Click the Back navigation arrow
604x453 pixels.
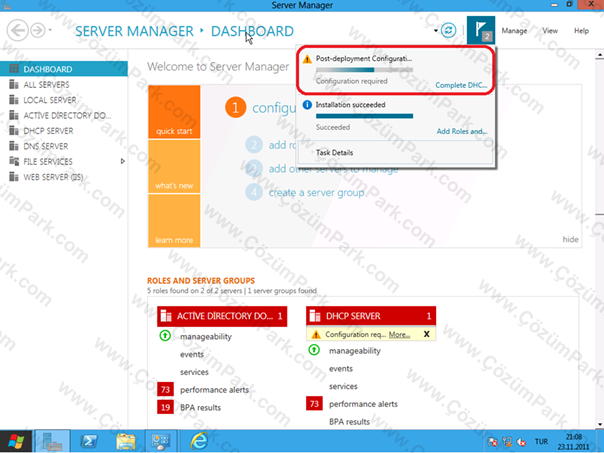[17, 30]
